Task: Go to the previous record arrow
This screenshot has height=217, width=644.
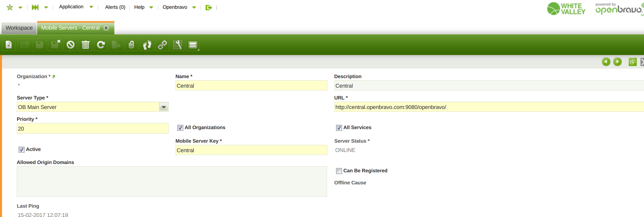Action: (606, 62)
